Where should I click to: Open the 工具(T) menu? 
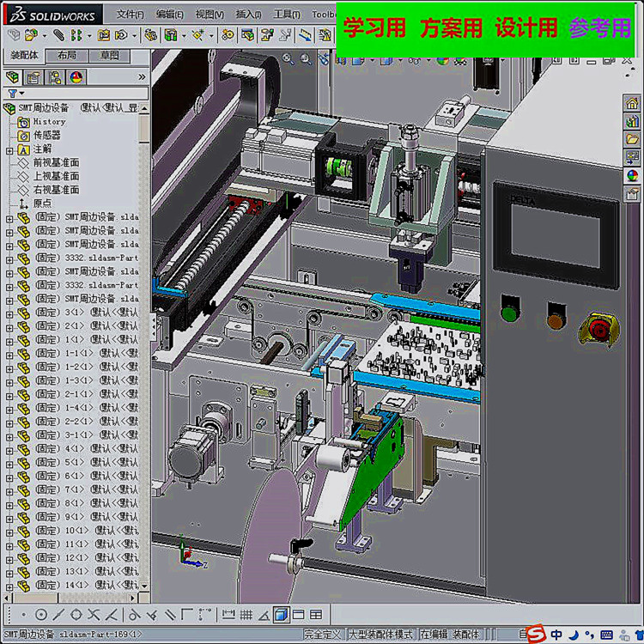click(x=287, y=15)
